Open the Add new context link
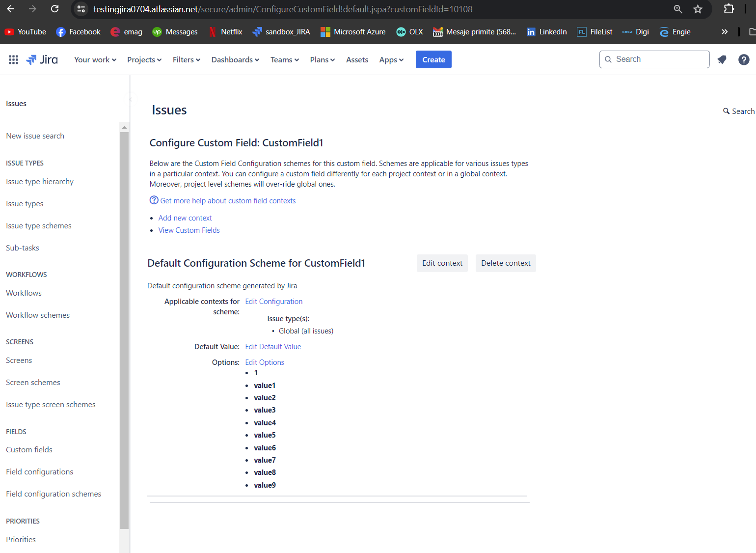Viewport: 756px width, 553px height. (x=185, y=218)
